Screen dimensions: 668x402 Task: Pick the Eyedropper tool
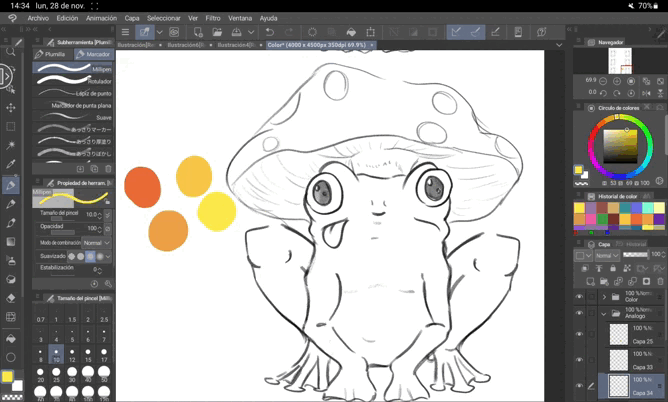[11, 164]
